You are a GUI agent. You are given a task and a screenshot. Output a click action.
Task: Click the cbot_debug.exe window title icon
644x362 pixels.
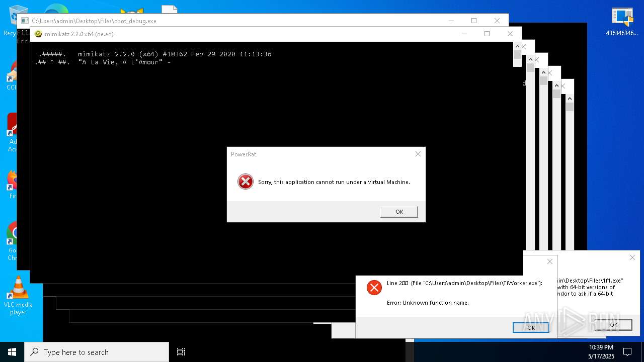pyautogui.click(x=25, y=21)
